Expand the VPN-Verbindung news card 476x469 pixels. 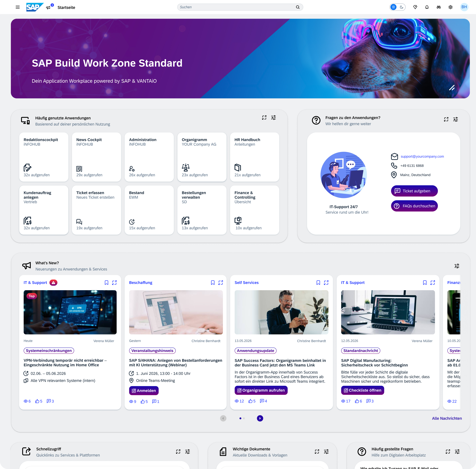[x=114, y=283]
